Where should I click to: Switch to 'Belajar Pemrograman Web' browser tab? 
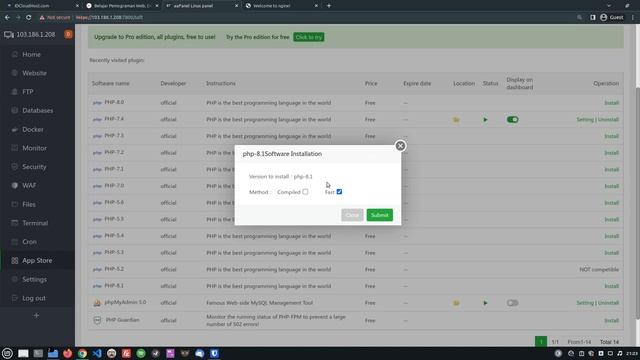click(x=122, y=6)
